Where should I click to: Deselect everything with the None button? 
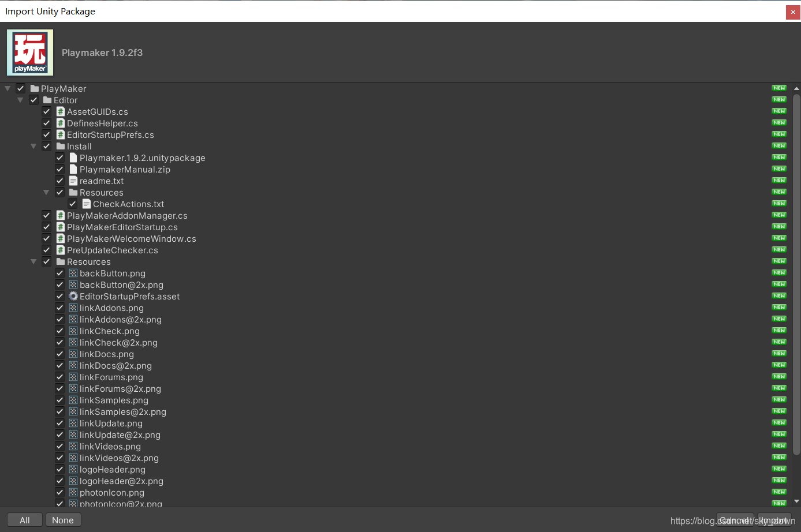63,520
